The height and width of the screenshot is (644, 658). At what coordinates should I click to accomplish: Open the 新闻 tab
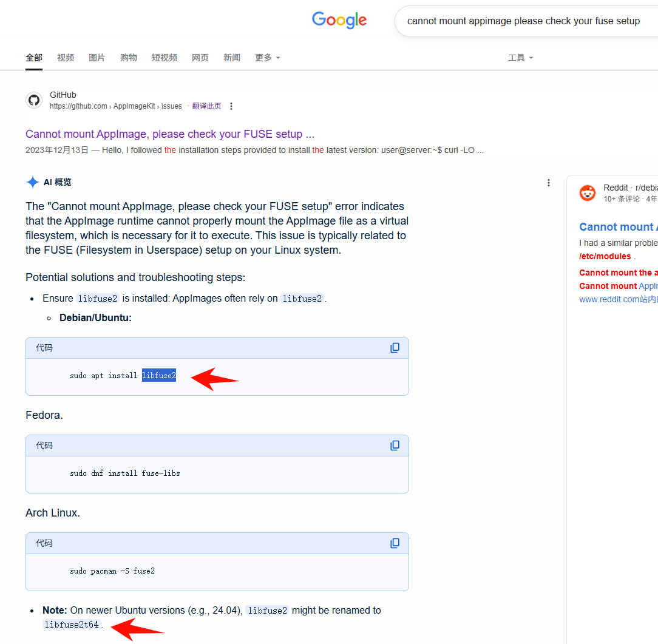coord(232,58)
